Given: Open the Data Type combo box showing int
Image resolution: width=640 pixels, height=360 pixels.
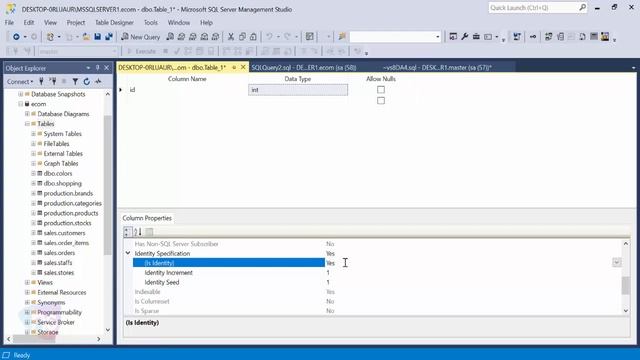Looking at the screenshot, I should [x=298, y=90].
